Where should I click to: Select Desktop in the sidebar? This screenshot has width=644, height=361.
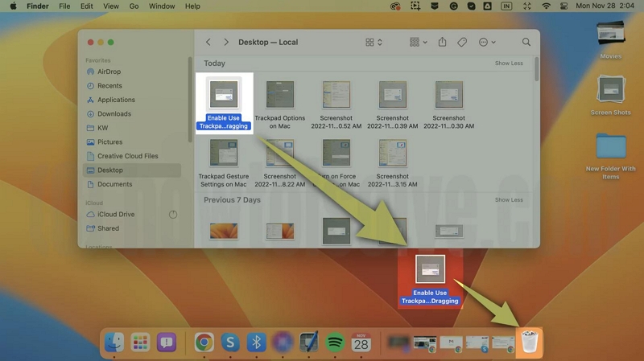point(132,170)
